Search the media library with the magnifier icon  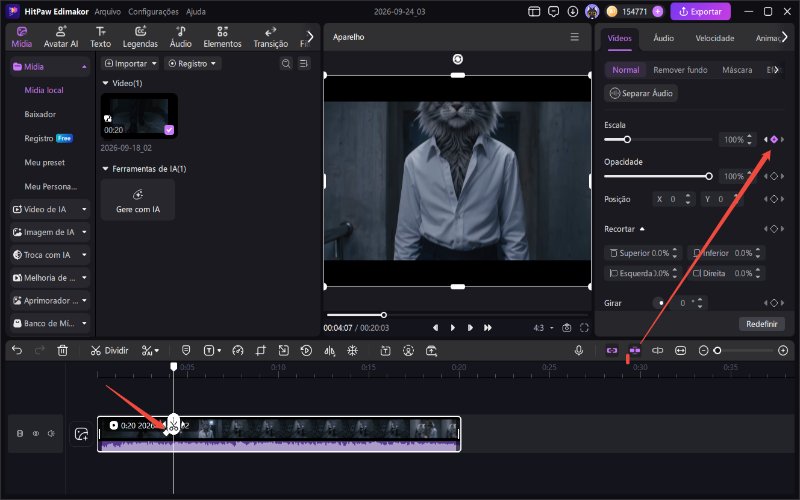(286, 63)
